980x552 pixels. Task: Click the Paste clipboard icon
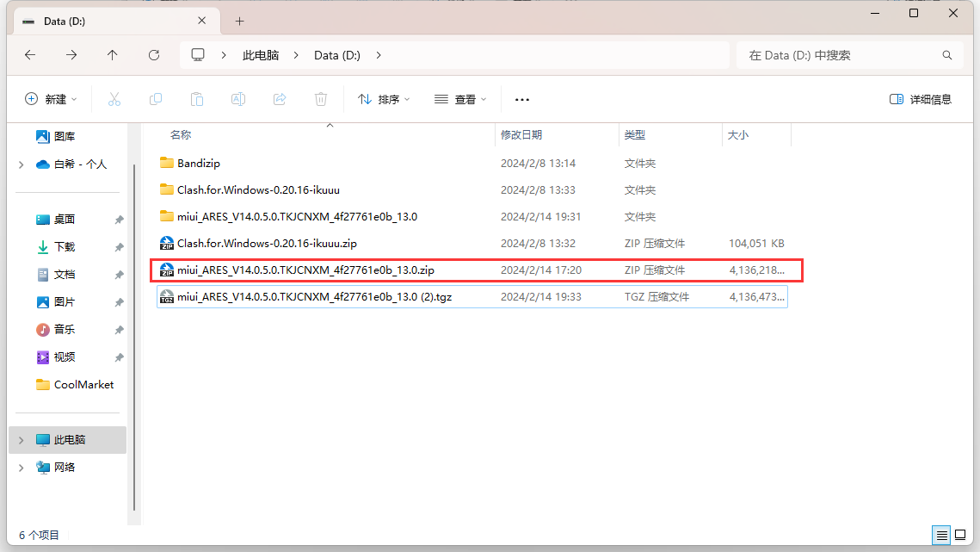(197, 99)
